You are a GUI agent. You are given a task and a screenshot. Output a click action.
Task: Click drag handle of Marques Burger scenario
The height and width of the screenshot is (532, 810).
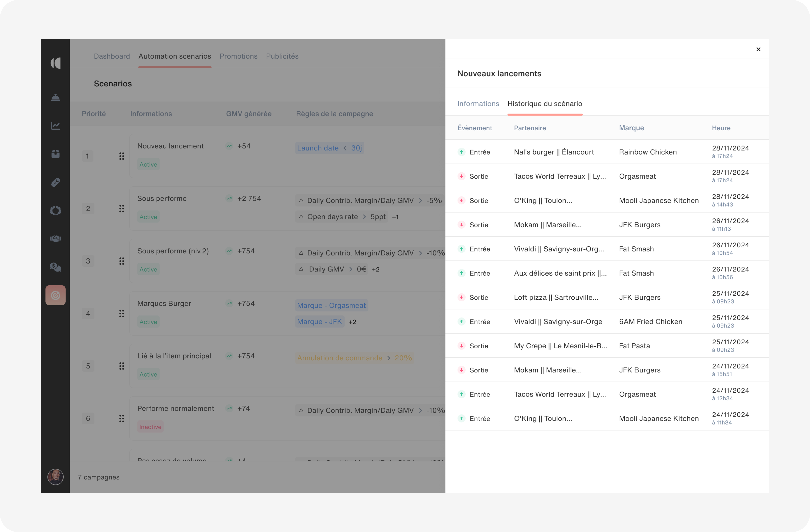pyautogui.click(x=122, y=314)
